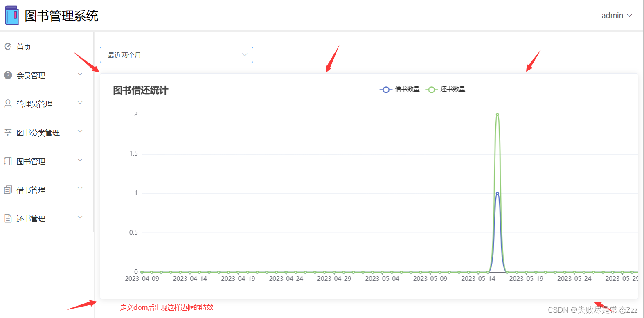Click the blue peak point at value 1
Viewport: 644px width, 318px height.
[x=498, y=194]
